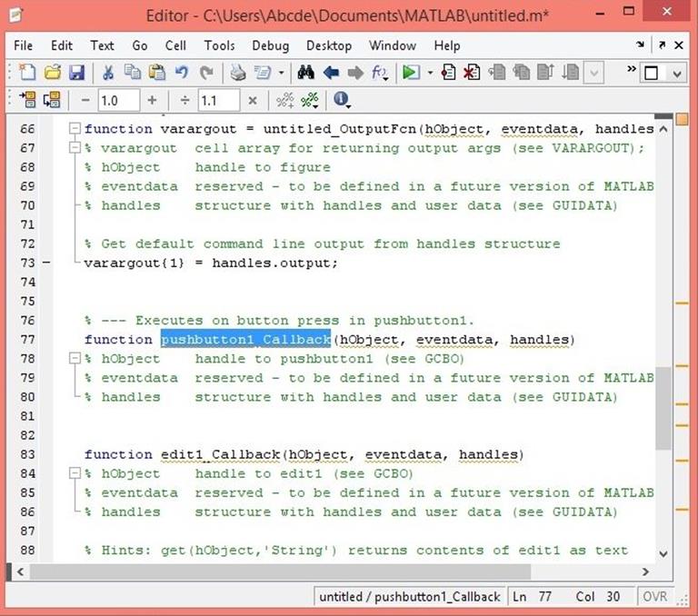The width and height of the screenshot is (698, 616).
Task: Click the New file icon
Action: pyautogui.click(x=28, y=73)
